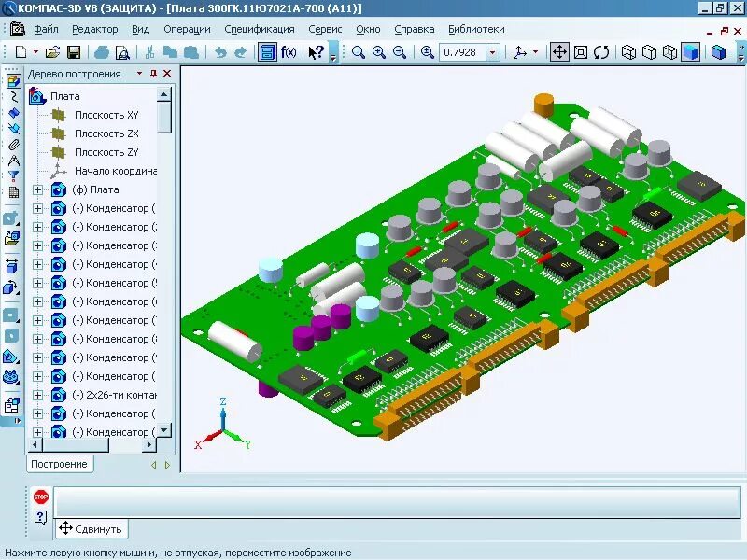The height and width of the screenshot is (560, 747).
Task: Click the add component from file icon
Action: click(12, 238)
